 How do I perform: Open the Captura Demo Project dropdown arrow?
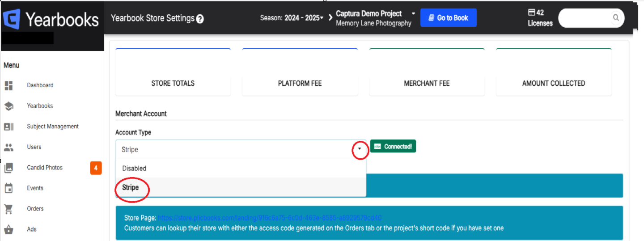(413, 13)
